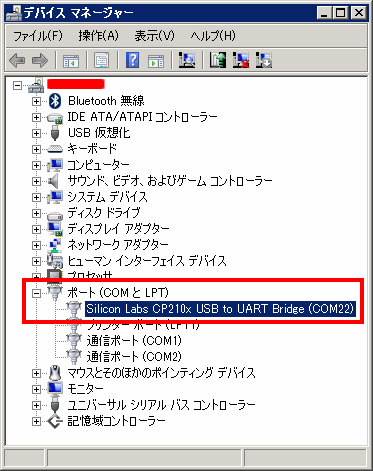Expand the ディスク ドライブ node

[x=36, y=213]
